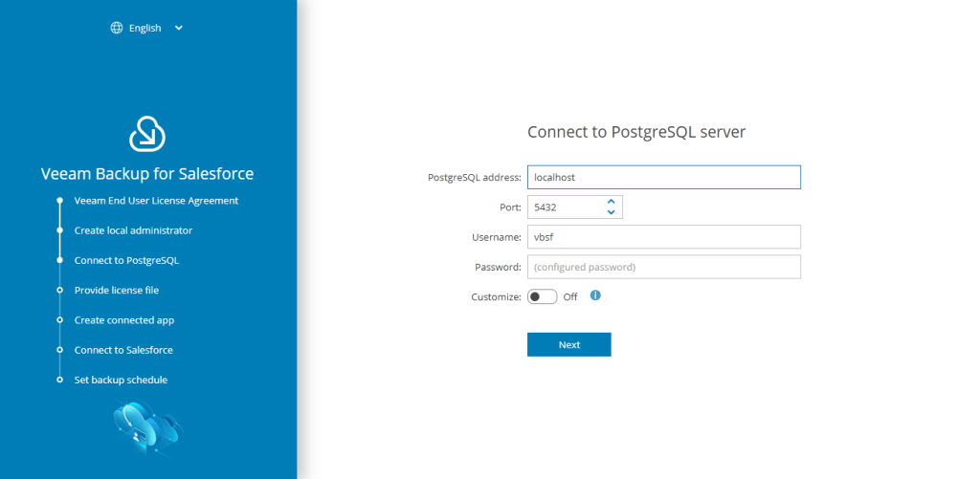Image resolution: width=980 pixels, height=479 pixels.
Task: Go to Veeam End User License Agreement step
Action: (156, 201)
